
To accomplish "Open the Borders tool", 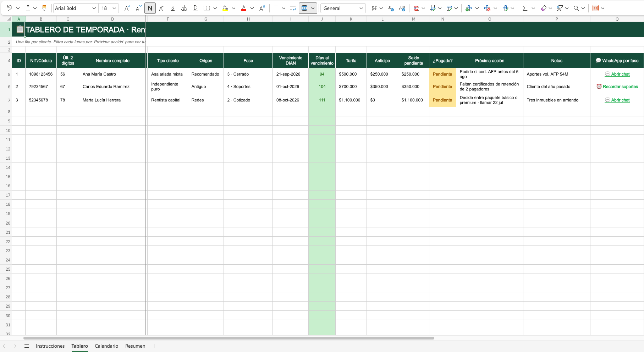I will click(x=207, y=8).
